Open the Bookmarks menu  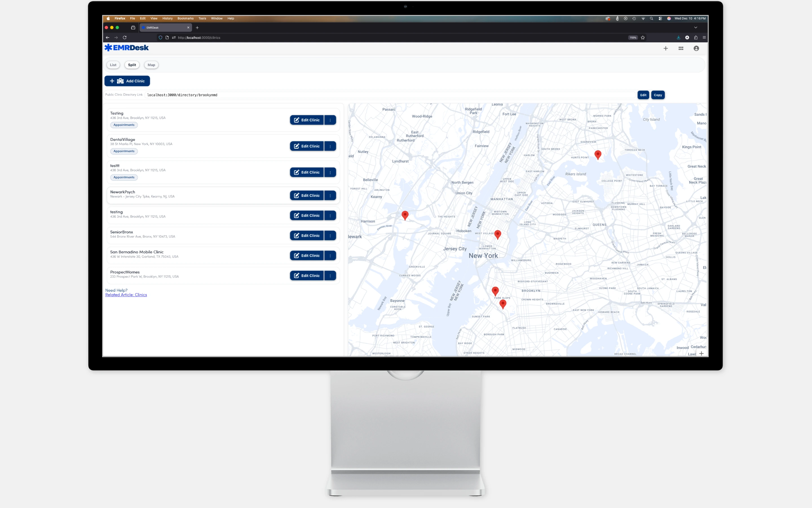(x=186, y=18)
